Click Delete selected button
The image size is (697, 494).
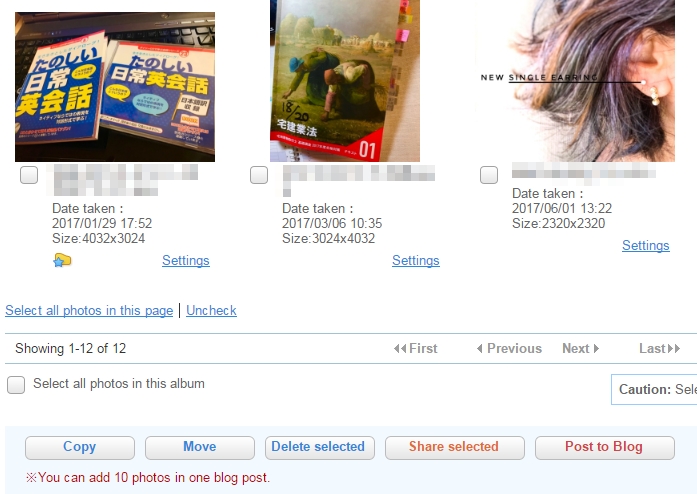point(320,447)
